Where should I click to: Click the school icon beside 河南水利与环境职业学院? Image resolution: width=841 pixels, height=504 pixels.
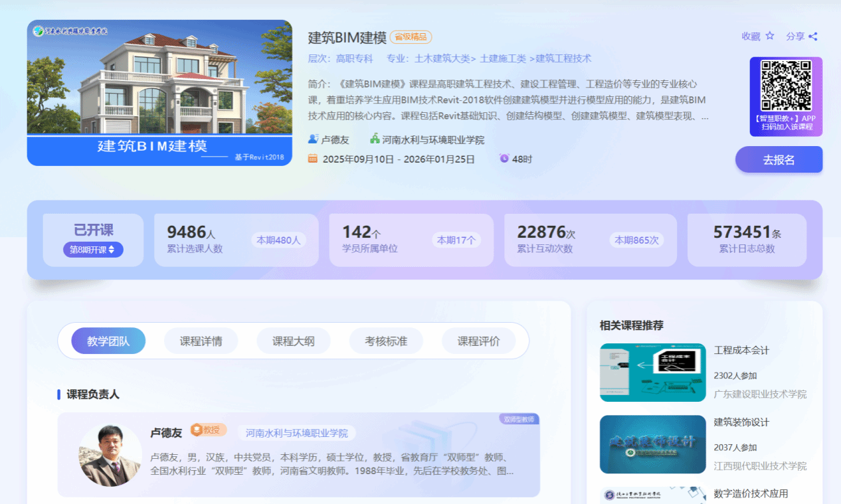[375, 139]
